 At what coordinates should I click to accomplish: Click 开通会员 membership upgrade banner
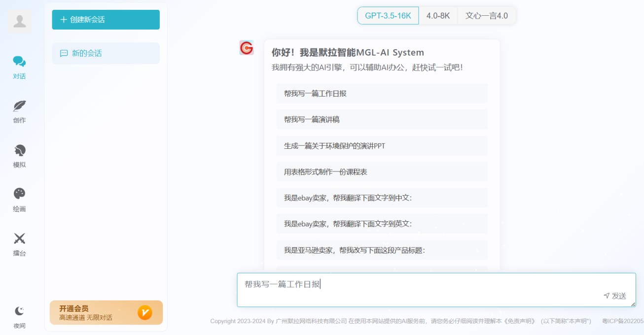94,312
